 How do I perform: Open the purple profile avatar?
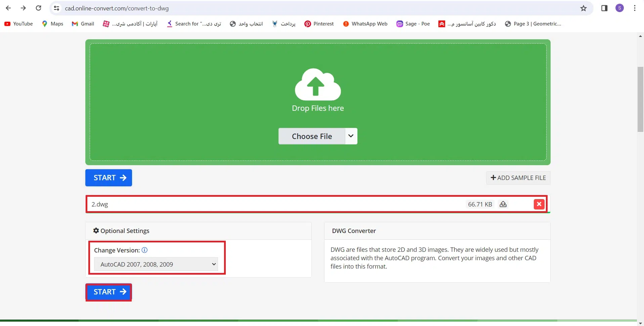(619, 8)
